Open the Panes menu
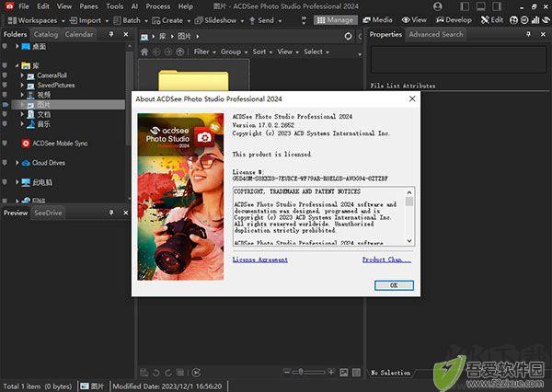Screen dimensions: 552x392 click(x=88, y=6)
